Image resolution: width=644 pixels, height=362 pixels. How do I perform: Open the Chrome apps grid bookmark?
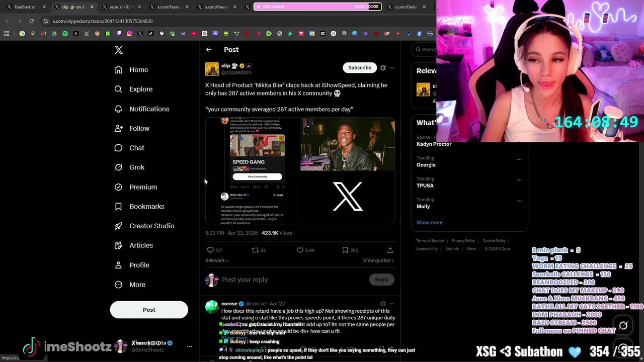pos(7,34)
